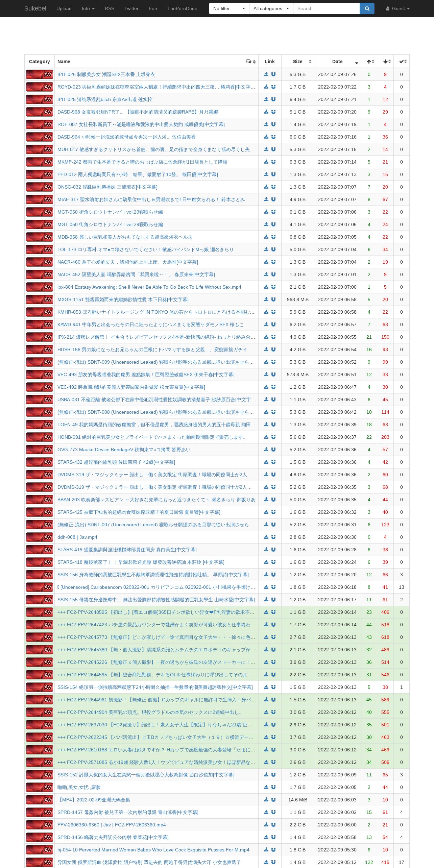Image resolution: width=434 pixels, height=868 pixels.
Task: Select the '2022-02-09 05:12' date cell
Action: click(x=337, y=862)
